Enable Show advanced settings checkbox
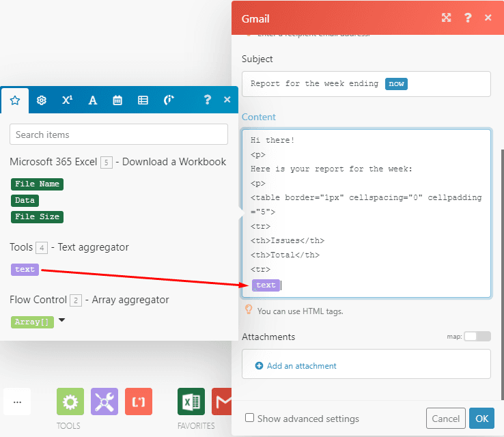 coord(250,418)
